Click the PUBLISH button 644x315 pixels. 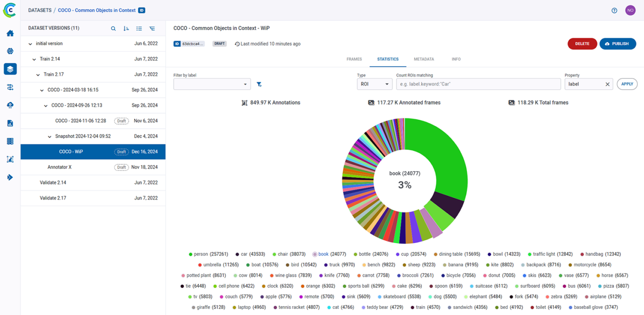click(618, 44)
